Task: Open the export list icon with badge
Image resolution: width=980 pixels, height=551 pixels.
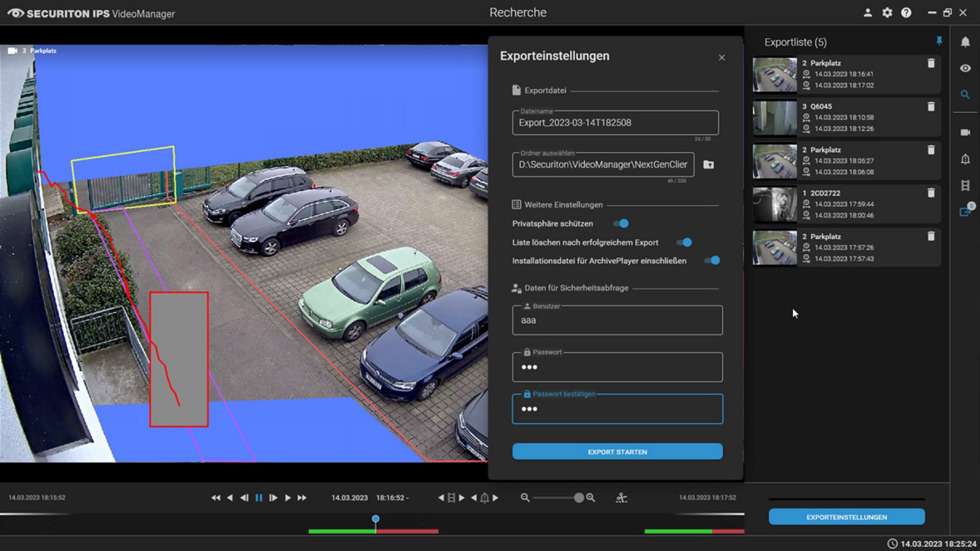Action: (966, 210)
